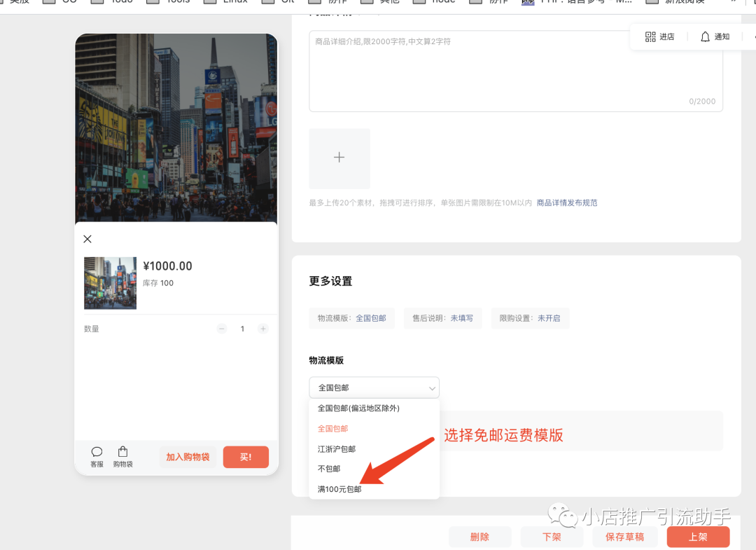Choose 不包邮 option
This screenshot has width=756, height=550.
[374, 469]
